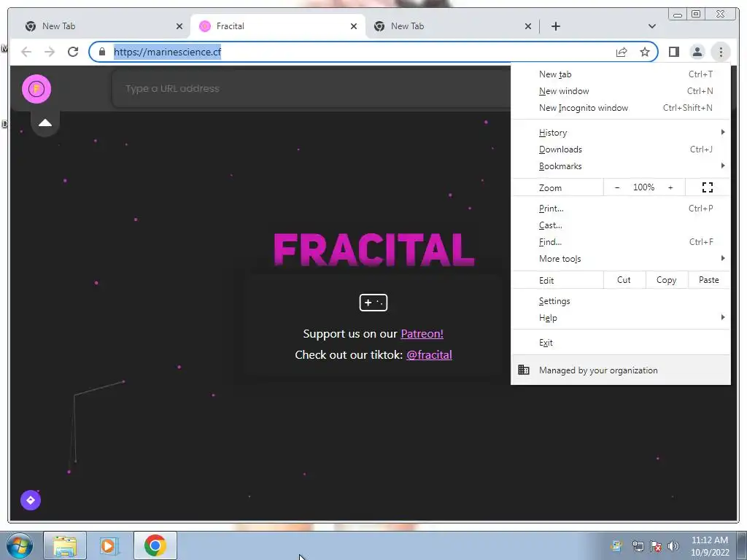Screen dimensions: 747x560
Task: Reload the current page
Action: click(x=73, y=52)
